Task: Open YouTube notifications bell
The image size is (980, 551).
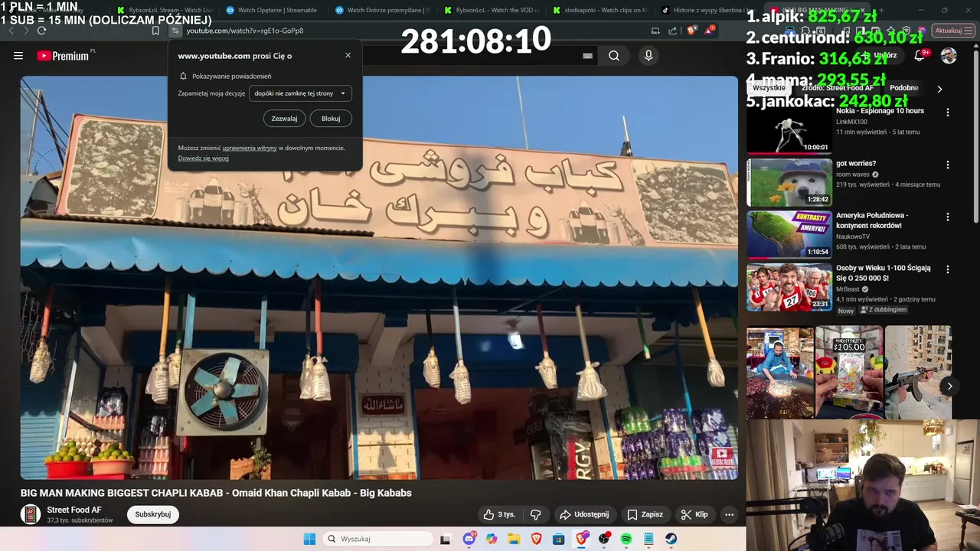Action: click(x=920, y=56)
